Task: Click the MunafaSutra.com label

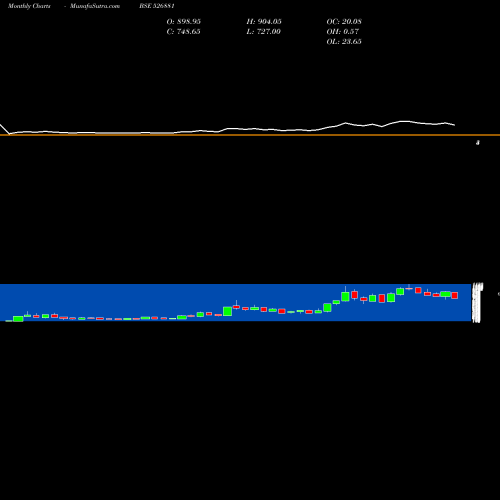Action: (x=95, y=6)
